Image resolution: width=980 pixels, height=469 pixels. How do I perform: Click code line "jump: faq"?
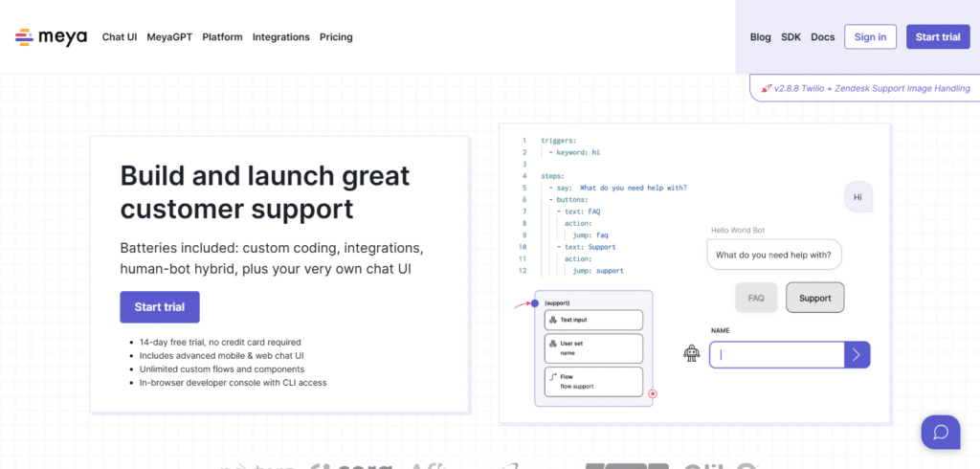(x=590, y=235)
